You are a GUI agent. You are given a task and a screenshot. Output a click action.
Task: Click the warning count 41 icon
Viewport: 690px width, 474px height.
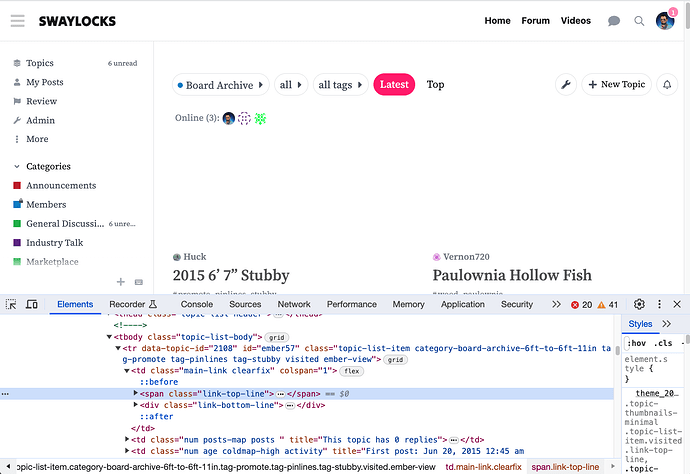[601, 305]
